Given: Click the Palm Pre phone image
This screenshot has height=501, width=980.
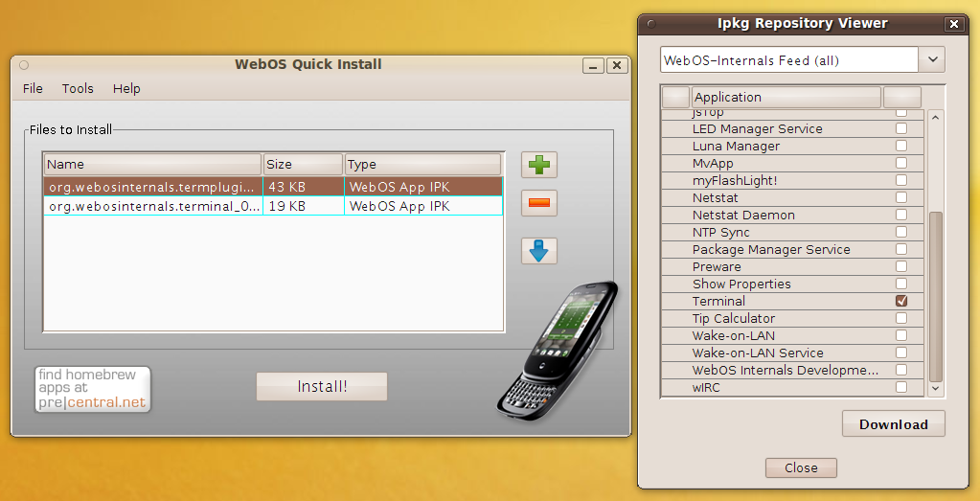Looking at the screenshot, I should click(558, 350).
